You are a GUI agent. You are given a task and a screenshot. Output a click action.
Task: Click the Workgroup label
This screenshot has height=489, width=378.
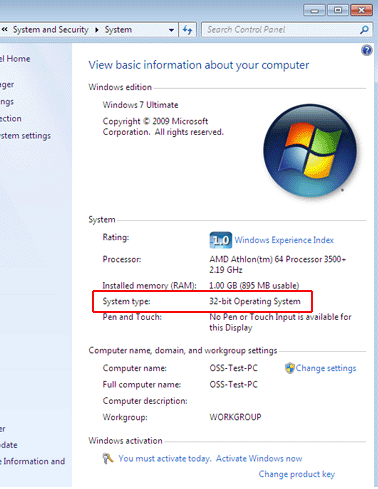(125, 417)
